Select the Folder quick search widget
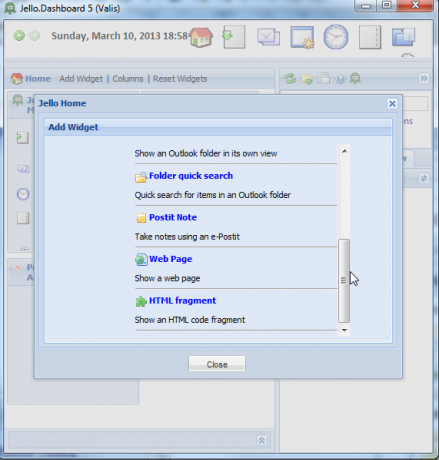This screenshot has height=460, width=439. coord(191,176)
